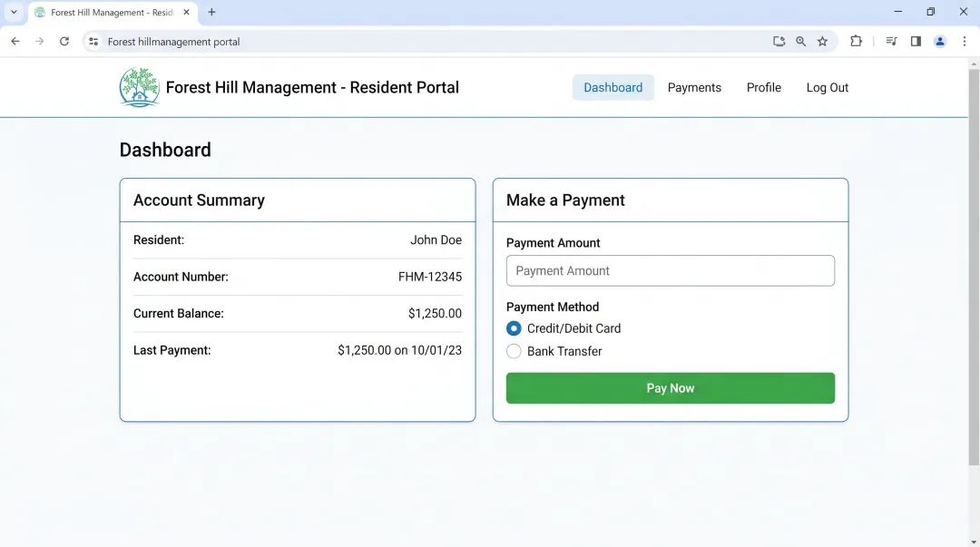Click the green Pay Now button
980x547 pixels.
click(670, 388)
